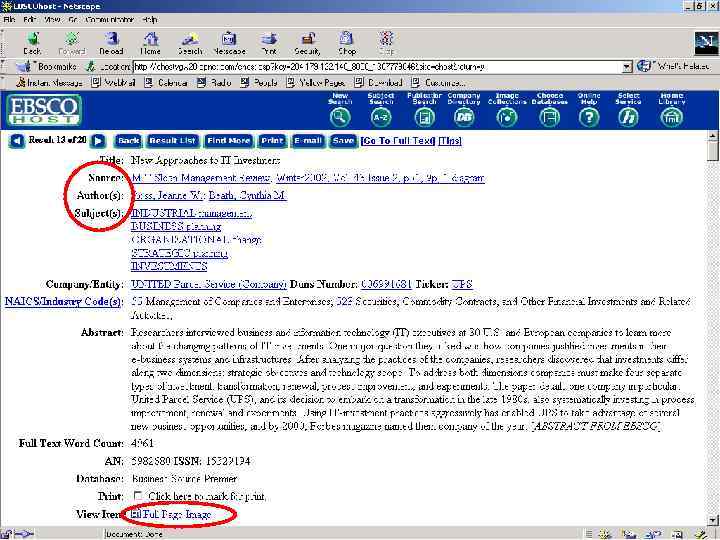
Task: Go to next result arrow
Action: coord(98,141)
